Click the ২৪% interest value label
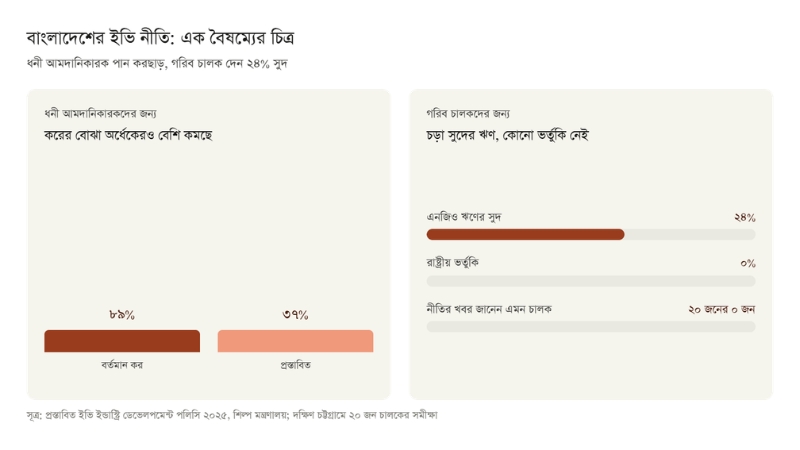Image resolution: width=800 pixels, height=450 pixels. [745, 217]
